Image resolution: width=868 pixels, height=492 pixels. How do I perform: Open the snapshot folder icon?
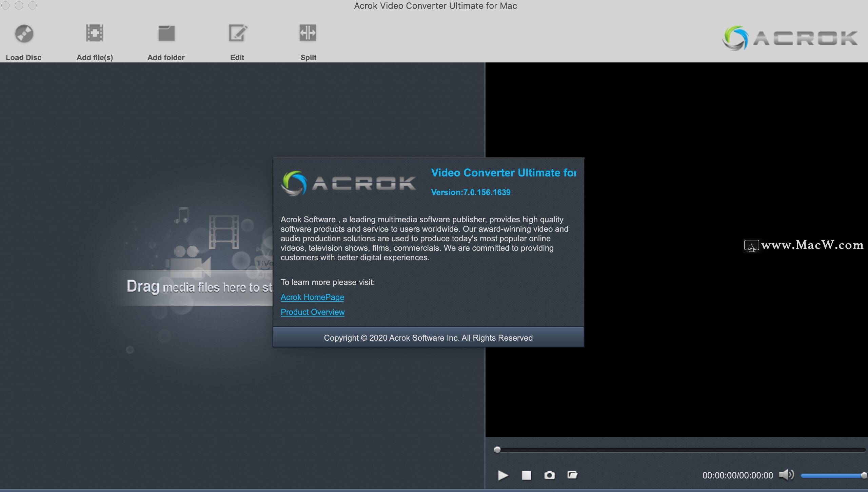[x=572, y=475]
